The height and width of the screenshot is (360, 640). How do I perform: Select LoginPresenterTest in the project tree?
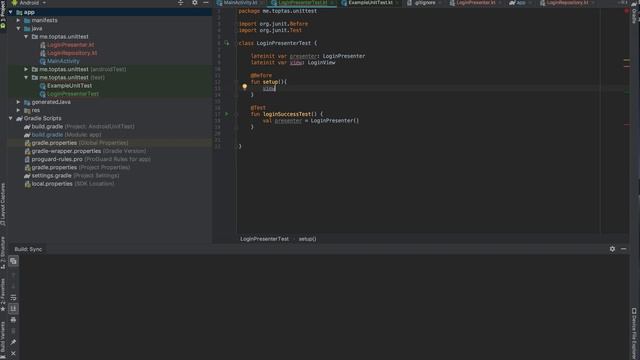coord(73,94)
